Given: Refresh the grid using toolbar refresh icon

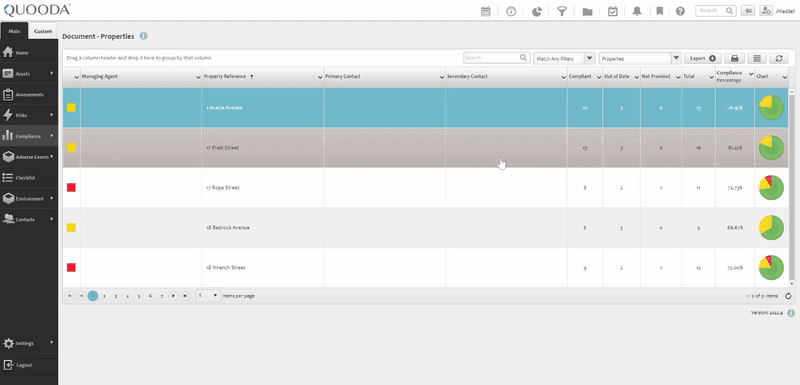Looking at the screenshot, I should tap(779, 58).
